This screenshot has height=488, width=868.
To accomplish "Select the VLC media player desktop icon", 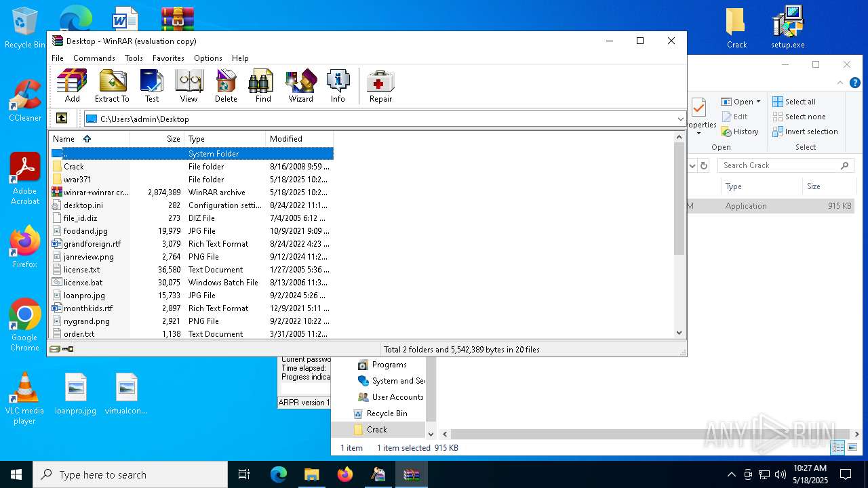I will (24, 399).
